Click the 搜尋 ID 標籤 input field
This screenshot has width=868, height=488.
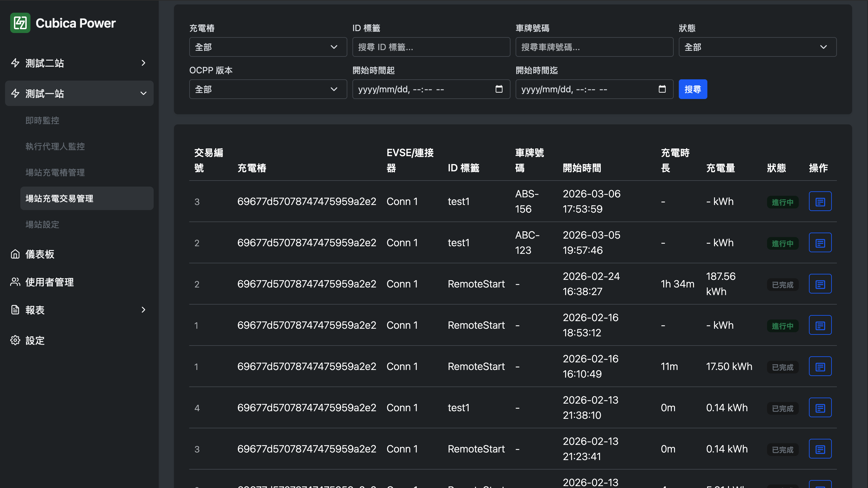click(431, 47)
